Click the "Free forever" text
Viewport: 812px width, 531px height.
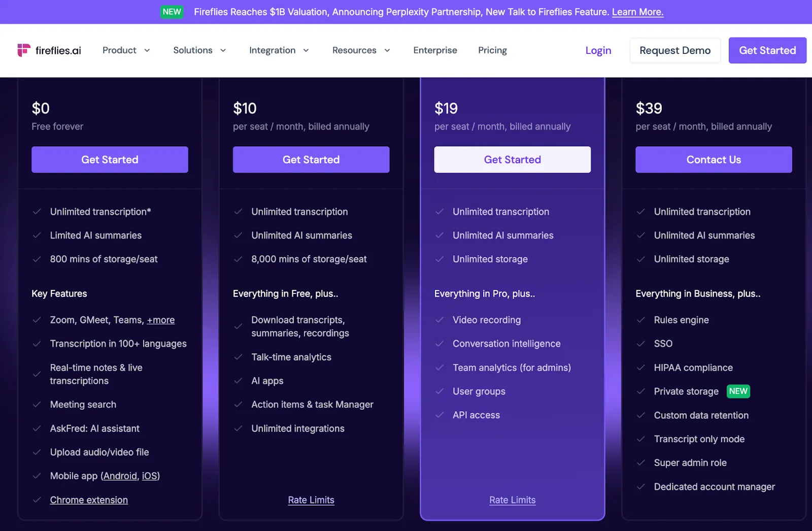[57, 126]
